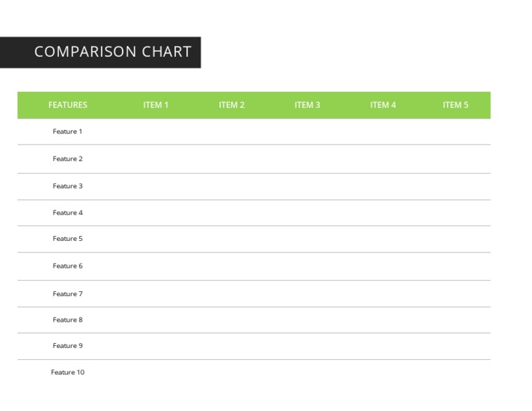Click the empty ITEM 1 cell for Feature 1

tap(156, 131)
